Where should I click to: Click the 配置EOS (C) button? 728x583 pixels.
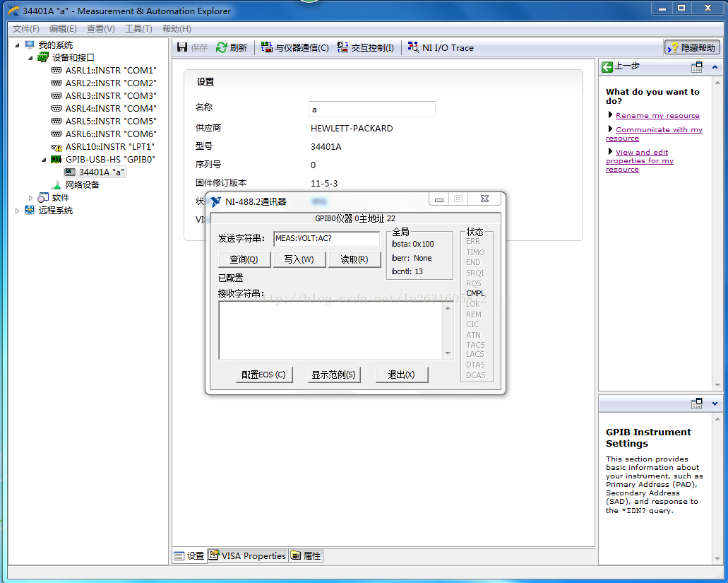coord(263,375)
